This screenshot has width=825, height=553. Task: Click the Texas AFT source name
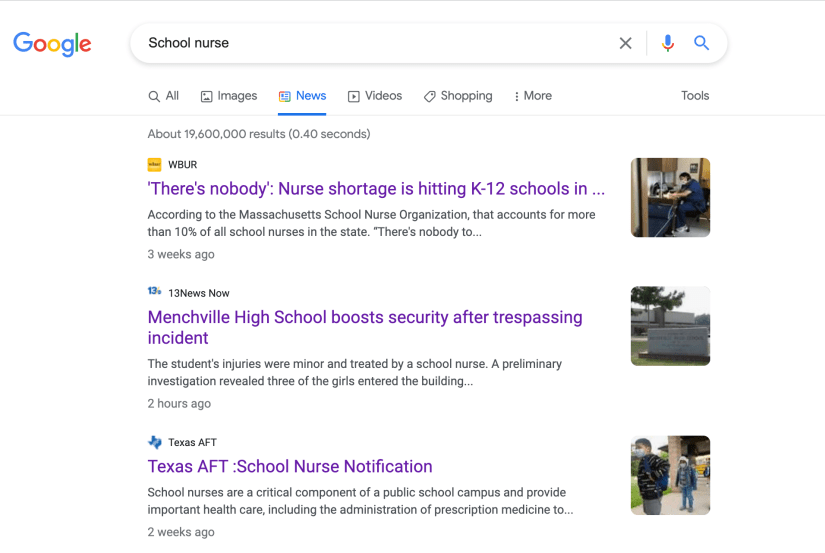pyautogui.click(x=193, y=443)
